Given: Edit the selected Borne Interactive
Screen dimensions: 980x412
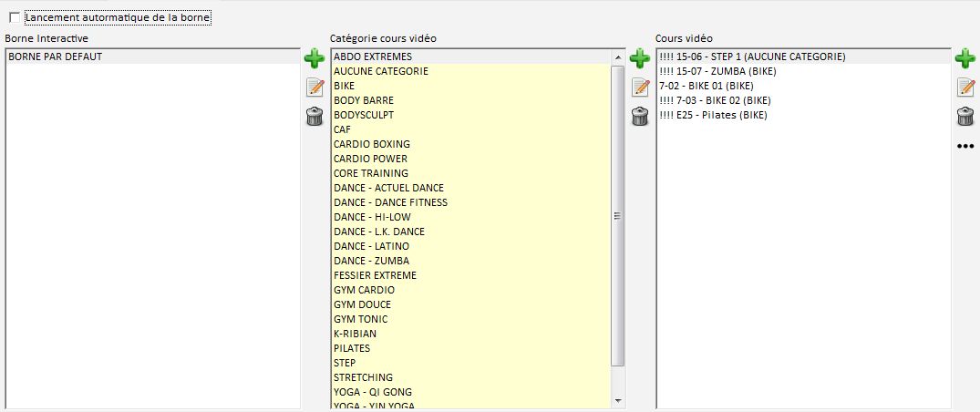Looking at the screenshot, I should coord(314,88).
